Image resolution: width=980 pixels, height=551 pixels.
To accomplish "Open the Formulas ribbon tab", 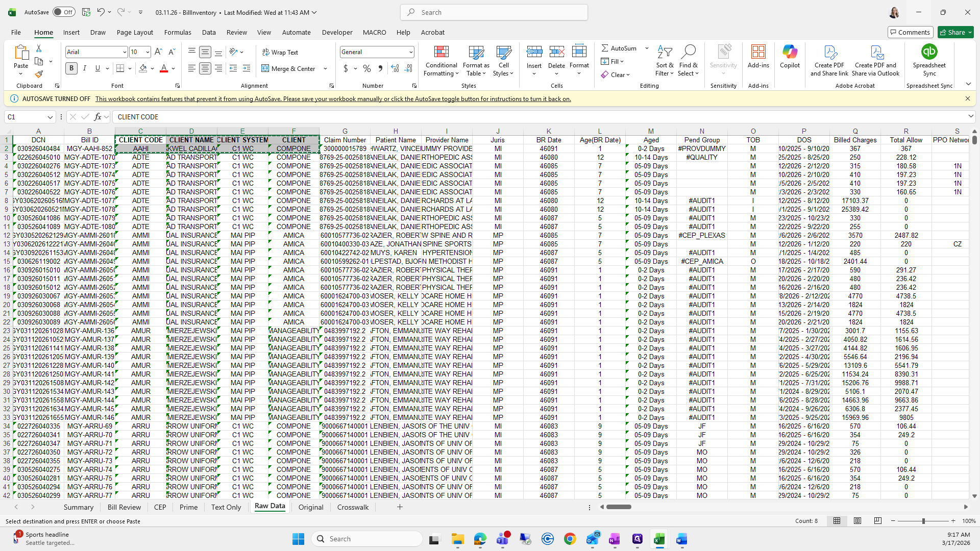I will 178,32.
